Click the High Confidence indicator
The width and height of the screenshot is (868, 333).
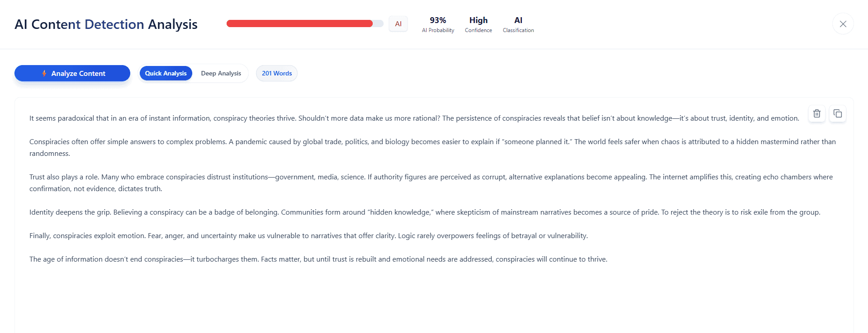(x=479, y=24)
